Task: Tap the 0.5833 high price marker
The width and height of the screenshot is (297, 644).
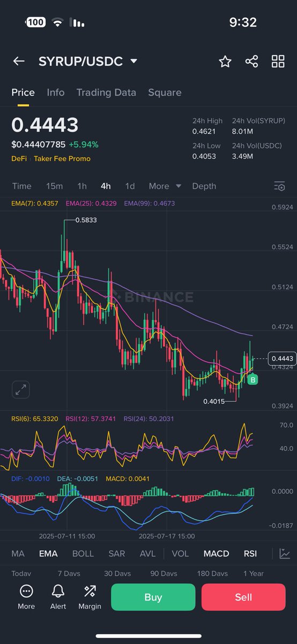Action: 86,220
